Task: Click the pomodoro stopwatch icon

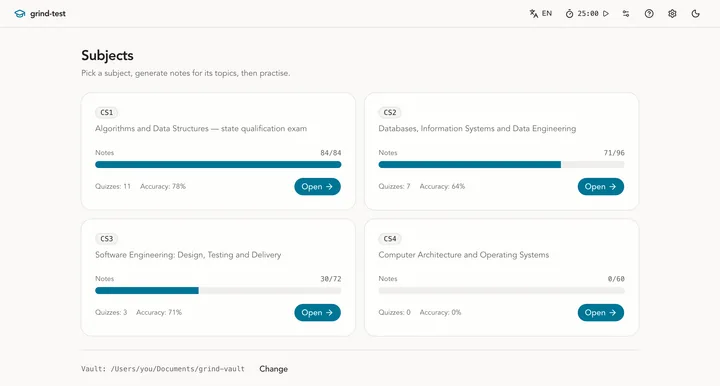Action: 569,14
